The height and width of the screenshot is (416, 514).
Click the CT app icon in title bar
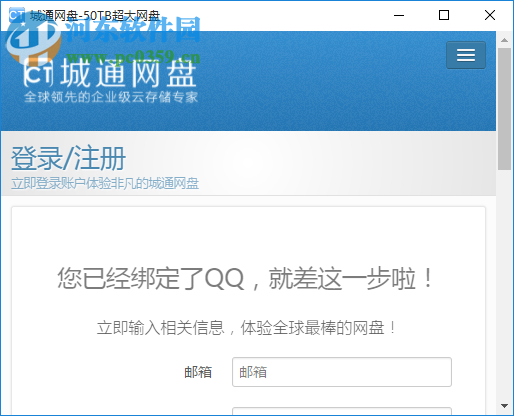point(17,15)
